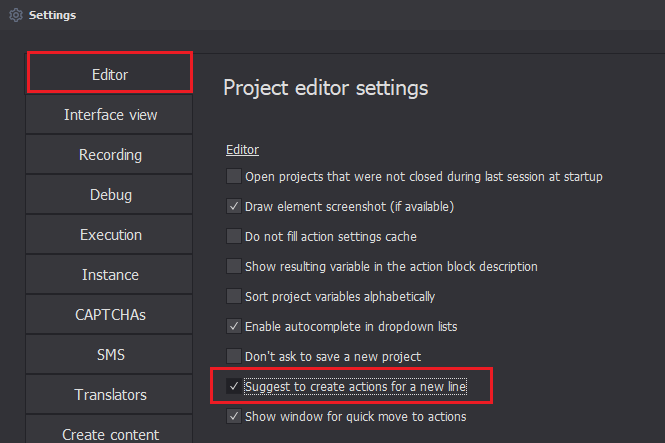Select the Create content tab
665x443 pixels.
click(x=110, y=434)
